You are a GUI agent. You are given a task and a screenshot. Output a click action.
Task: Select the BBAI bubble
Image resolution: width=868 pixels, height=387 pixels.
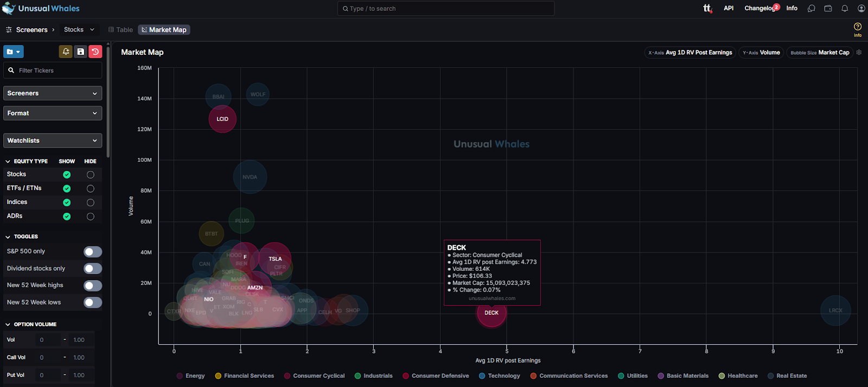(218, 97)
